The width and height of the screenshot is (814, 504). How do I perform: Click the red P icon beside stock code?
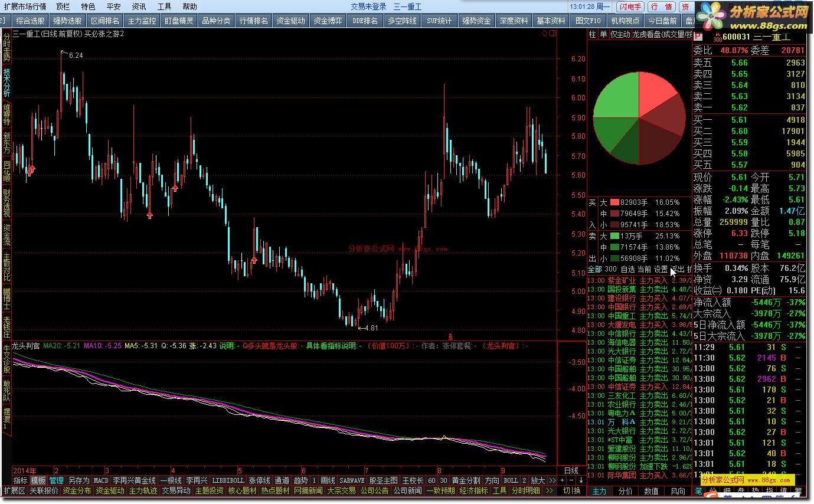click(698, 37)
